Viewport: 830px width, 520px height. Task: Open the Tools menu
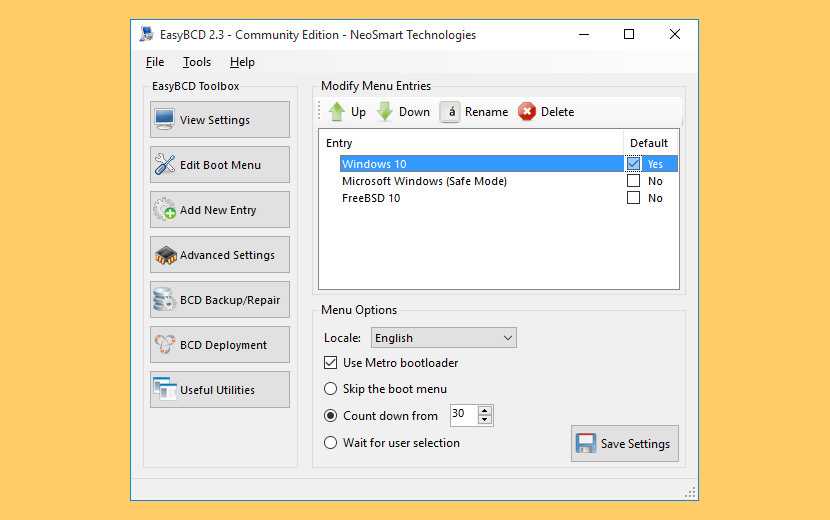point(197,62)
